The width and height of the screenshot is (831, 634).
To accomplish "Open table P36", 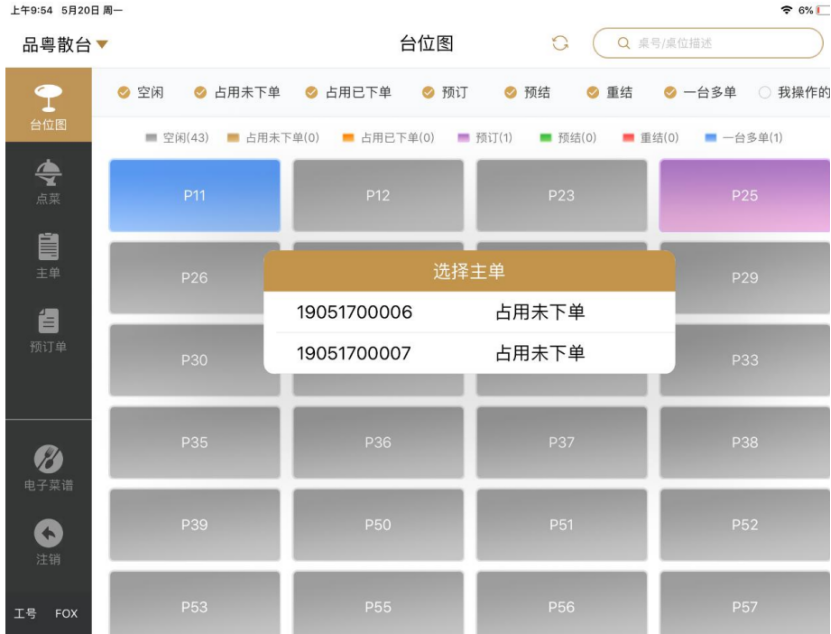I will click(x=378, y=443).
